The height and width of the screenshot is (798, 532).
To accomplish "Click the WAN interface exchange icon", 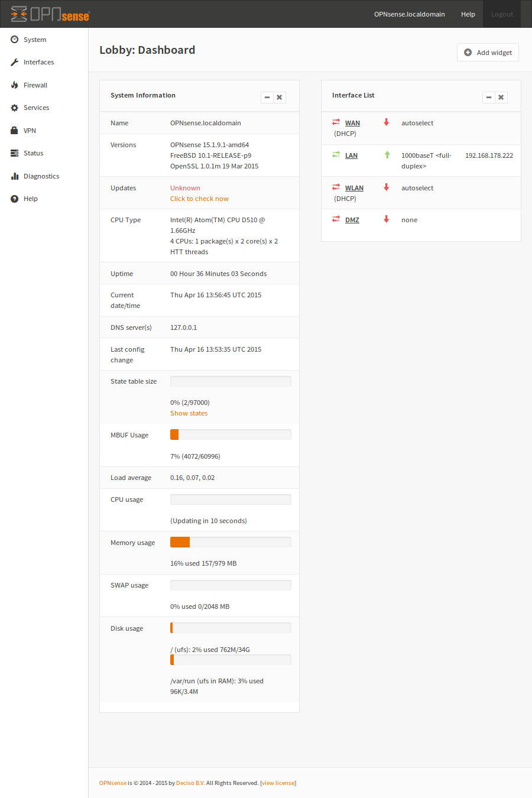I will tap(336, 122).
